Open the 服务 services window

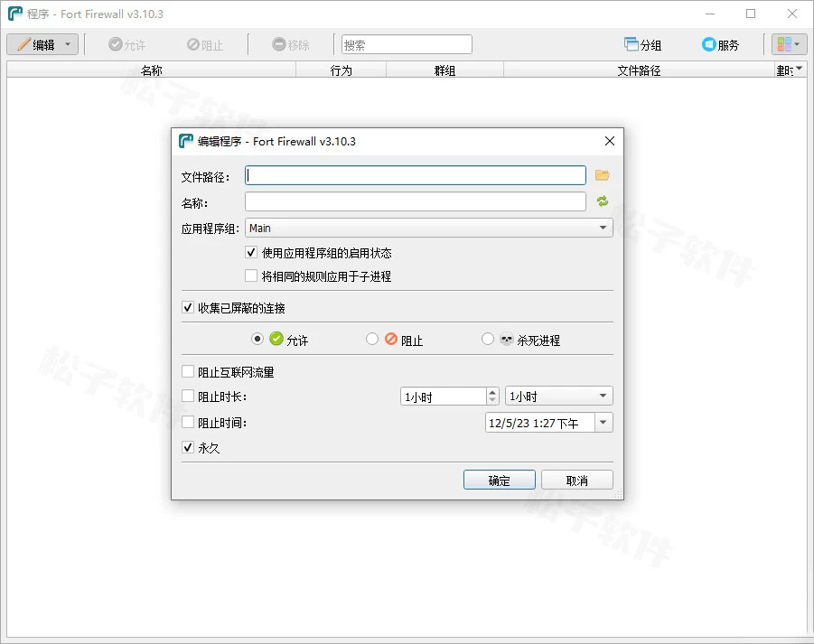point(721,44)
